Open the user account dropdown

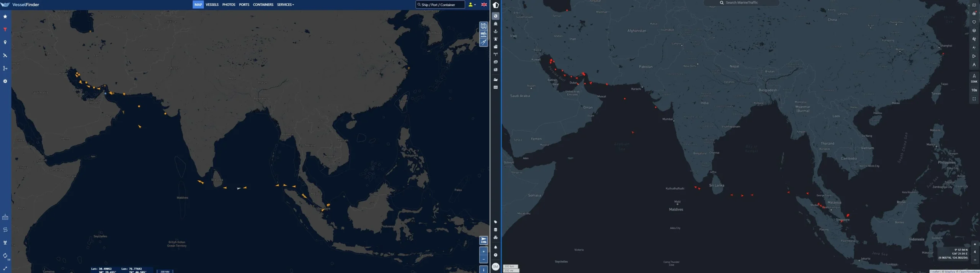pyautogui.click(x=472, y=5)
